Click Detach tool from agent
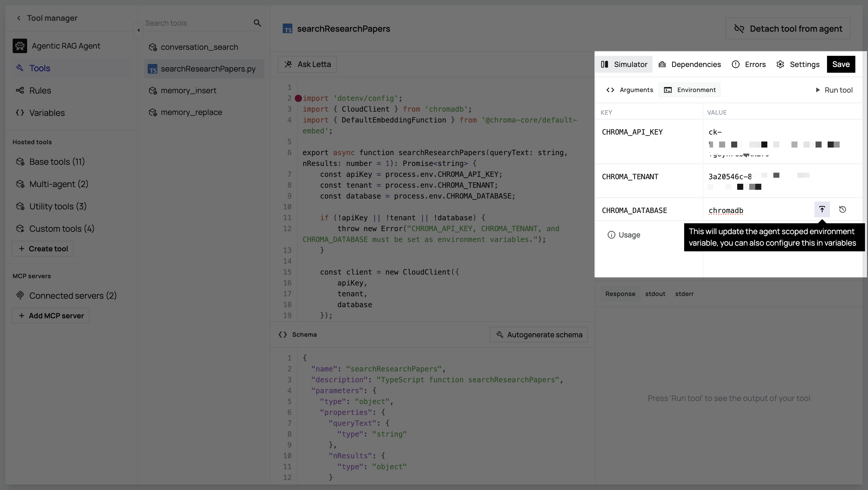This screenshot has width=868, height=490. click(788, 29)
